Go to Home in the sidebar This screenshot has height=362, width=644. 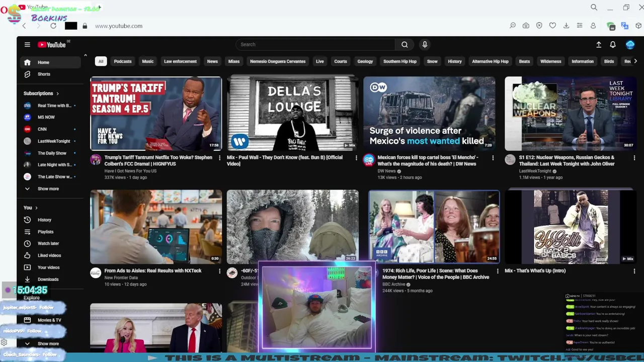click(50, 62)
